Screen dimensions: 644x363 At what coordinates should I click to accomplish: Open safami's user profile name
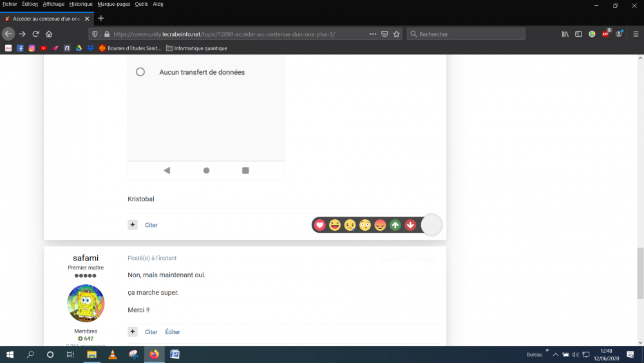[x=86, y=258]
